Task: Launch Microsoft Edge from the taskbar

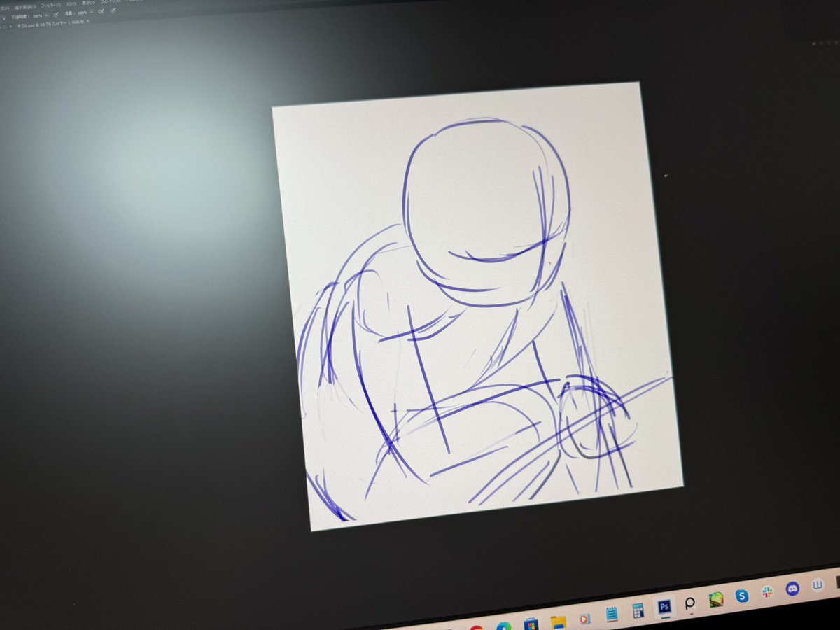Action: (x=504, y=626)
